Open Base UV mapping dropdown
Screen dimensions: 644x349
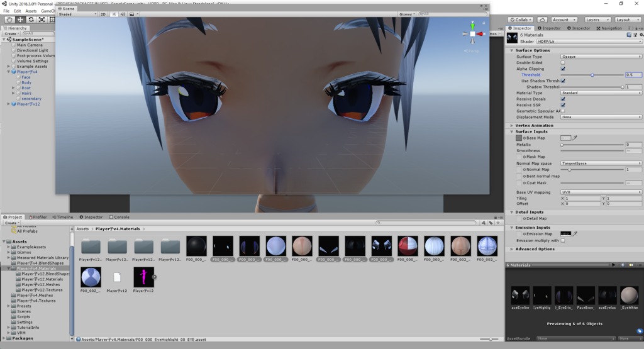[601, 192]
